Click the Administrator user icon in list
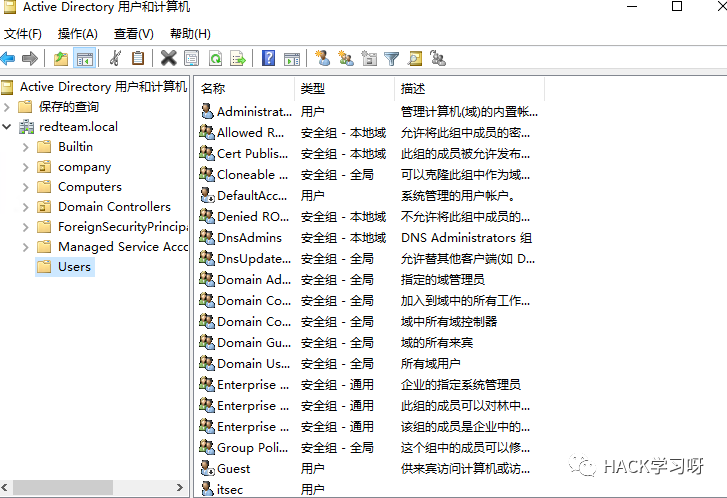This screenshot has height=498, width=727. [x=207, y=111]
